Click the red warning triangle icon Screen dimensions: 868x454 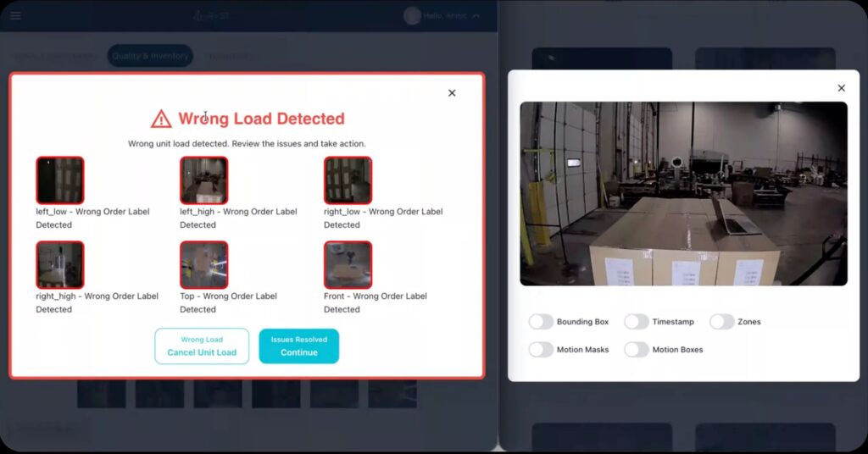(x=161, y=119)
